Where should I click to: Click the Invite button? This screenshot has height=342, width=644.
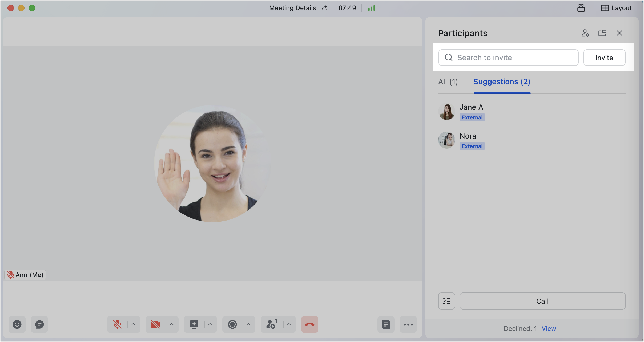(x=604, y=58)
